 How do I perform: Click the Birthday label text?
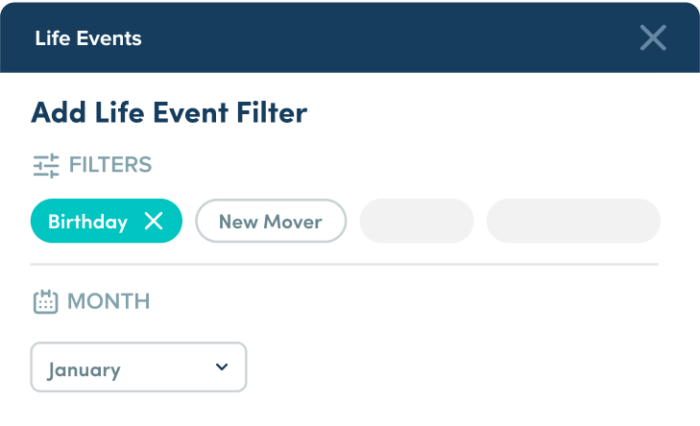coord(88,222)
